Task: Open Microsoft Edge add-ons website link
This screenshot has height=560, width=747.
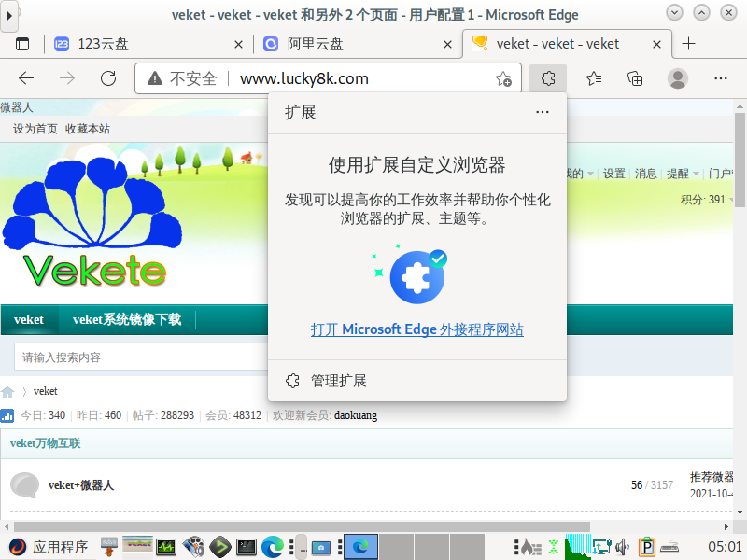Action: tap(416, 329)
